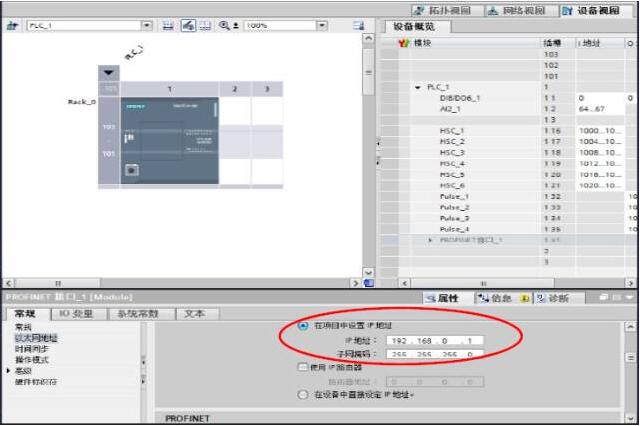The width and height of the screenshot is (640, 426).
Task: Click the network view icon left of PLC_1 box
Action: click(14, 24)
